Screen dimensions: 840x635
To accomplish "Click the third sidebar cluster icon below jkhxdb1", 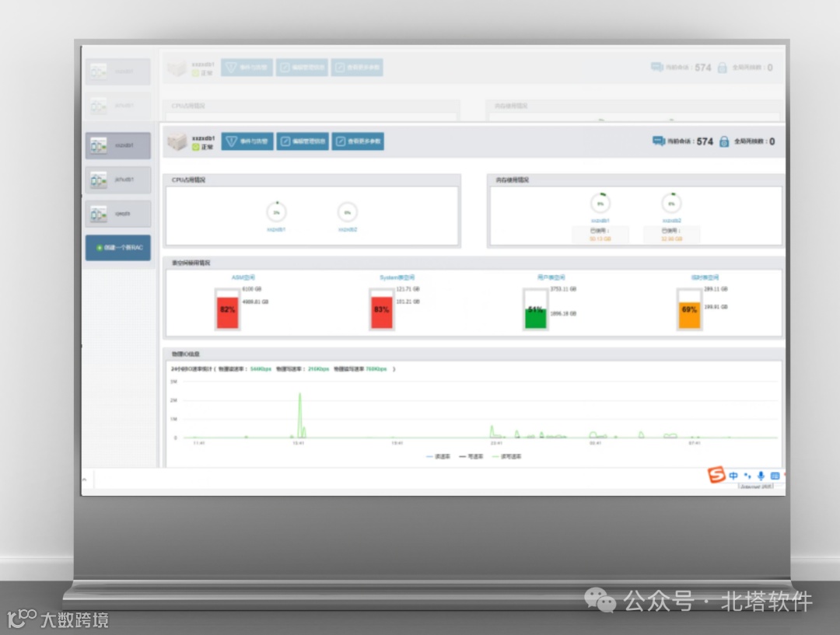I will tap(99, 215).
